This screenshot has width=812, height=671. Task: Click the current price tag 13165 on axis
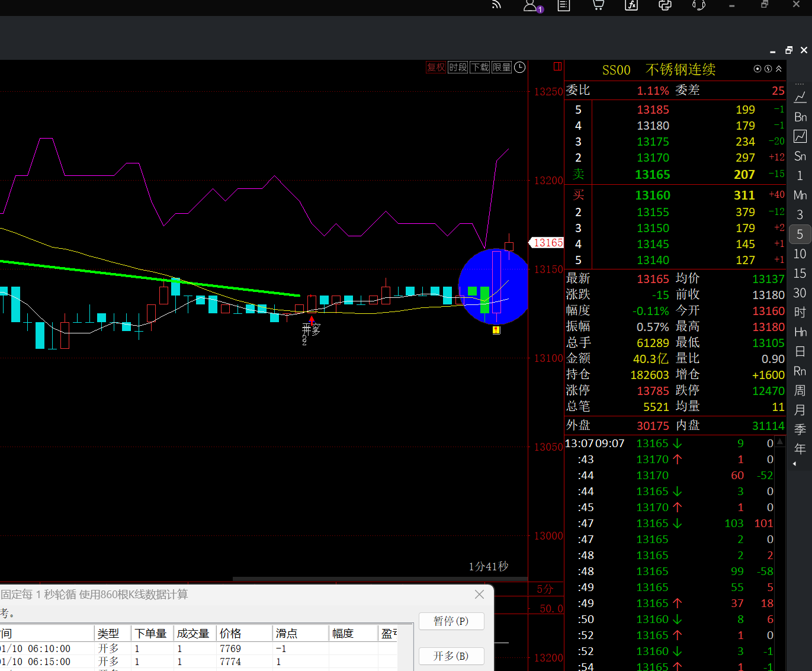point(547,243)
